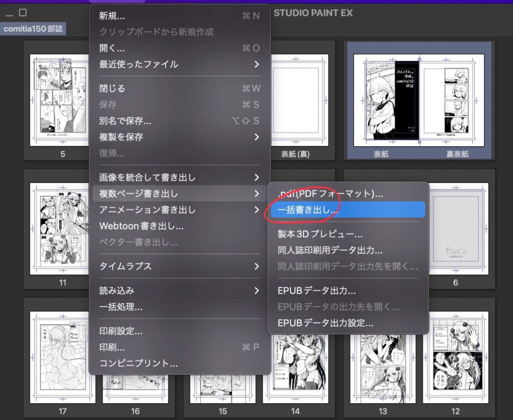This screenshot has width=513, height=420.
Task: Select 表紙(裏) page thumbnail
Action: (300, 100)
